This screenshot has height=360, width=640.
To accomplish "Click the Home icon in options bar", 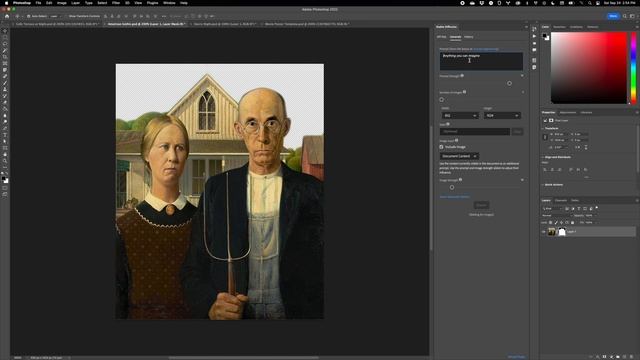I will point(7,16).
